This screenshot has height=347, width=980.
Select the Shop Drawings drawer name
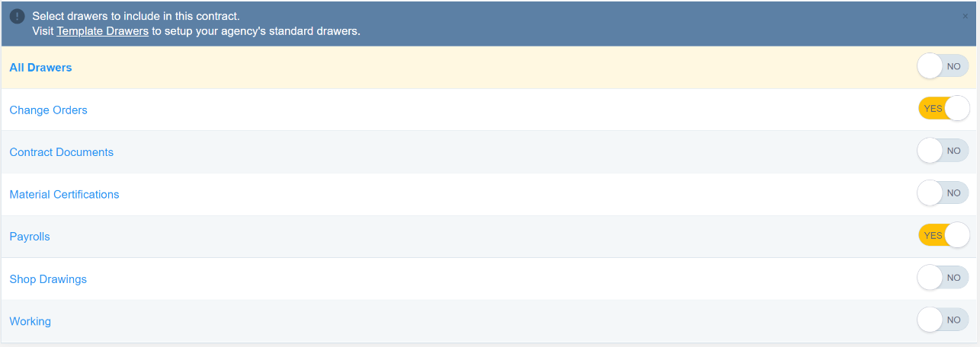pos(48,279)
